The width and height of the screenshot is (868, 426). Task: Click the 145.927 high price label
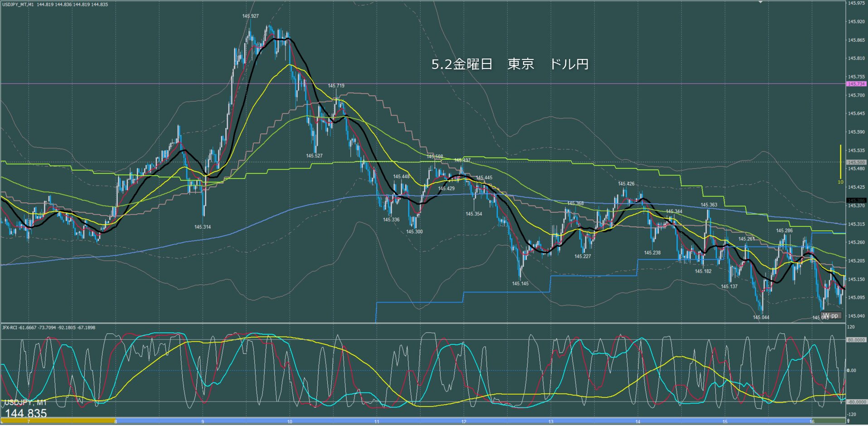[250, 16]
